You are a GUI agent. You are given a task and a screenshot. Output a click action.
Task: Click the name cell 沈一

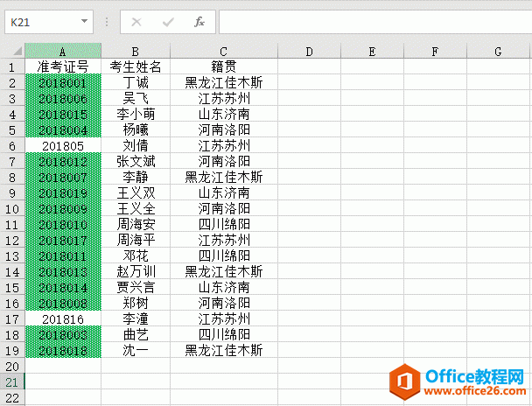pos(136,350)
